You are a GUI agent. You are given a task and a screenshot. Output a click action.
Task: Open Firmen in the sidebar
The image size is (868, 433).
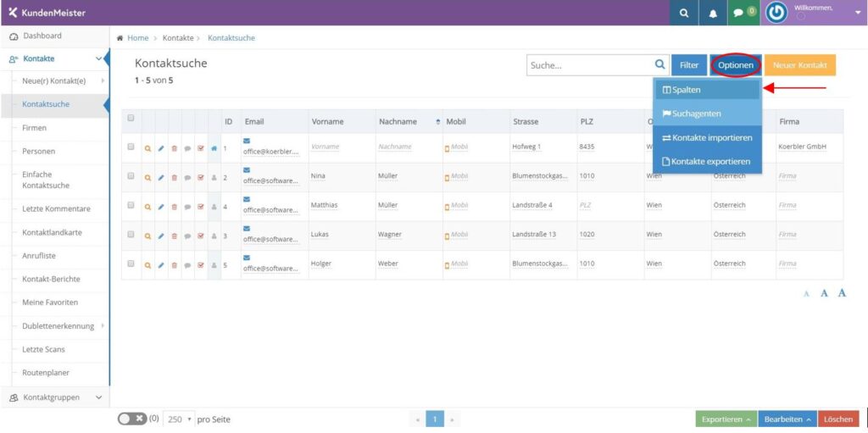[x=34, y=128]
